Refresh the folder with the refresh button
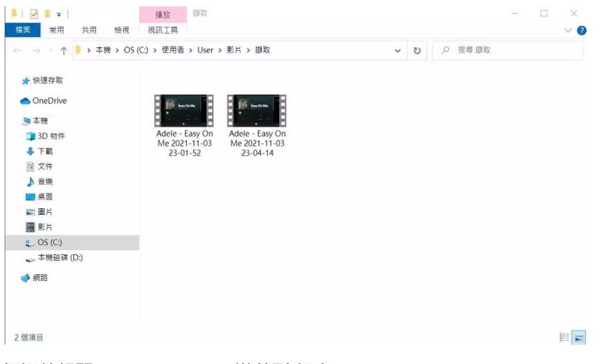603x364 pixels. [417, 51]
